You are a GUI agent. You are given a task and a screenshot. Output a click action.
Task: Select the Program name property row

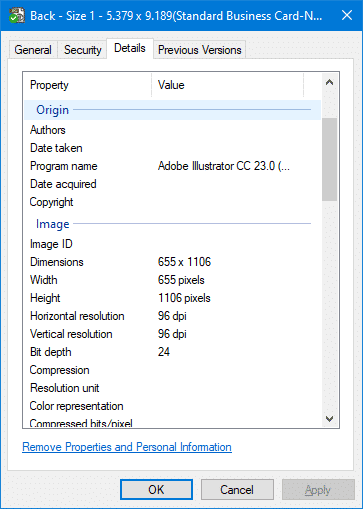[172, 166]
